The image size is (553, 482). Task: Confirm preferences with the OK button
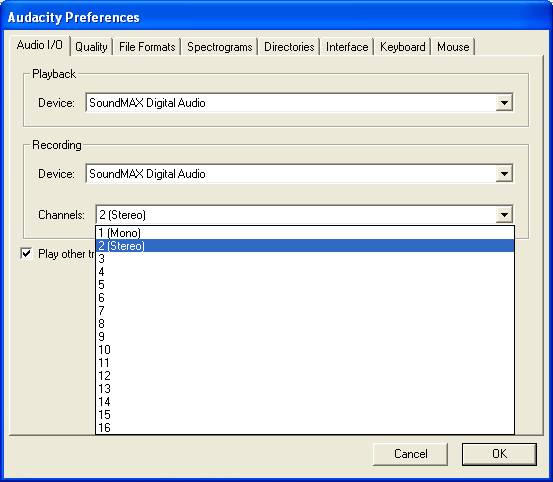click(499, 454)
